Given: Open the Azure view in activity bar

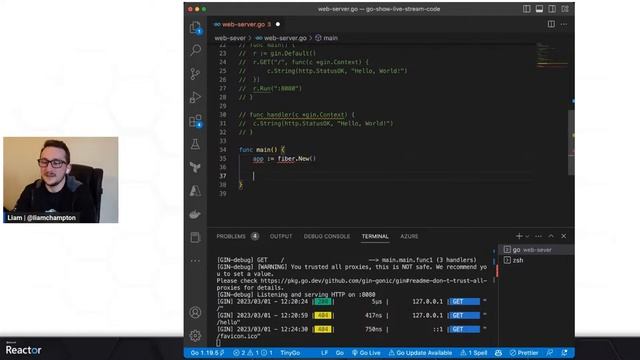Looking at the screenshot, I should (196, 191).
